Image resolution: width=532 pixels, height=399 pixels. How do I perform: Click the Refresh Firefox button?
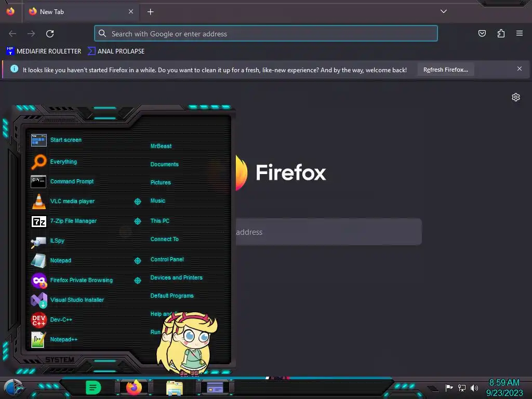coord(445,70)
